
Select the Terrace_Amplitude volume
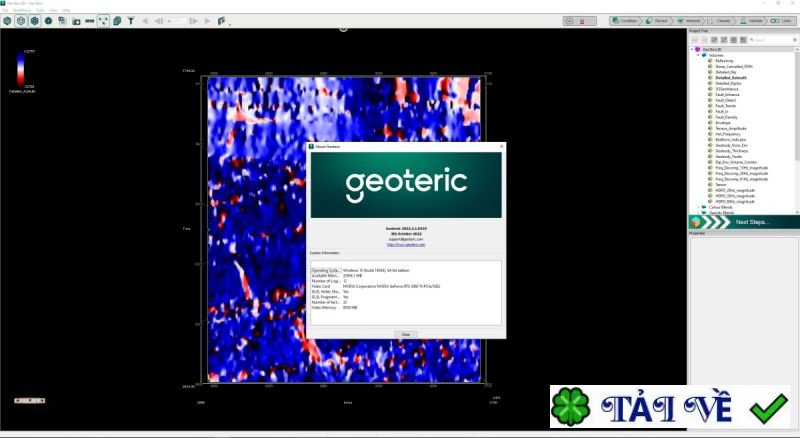[731, 128]
